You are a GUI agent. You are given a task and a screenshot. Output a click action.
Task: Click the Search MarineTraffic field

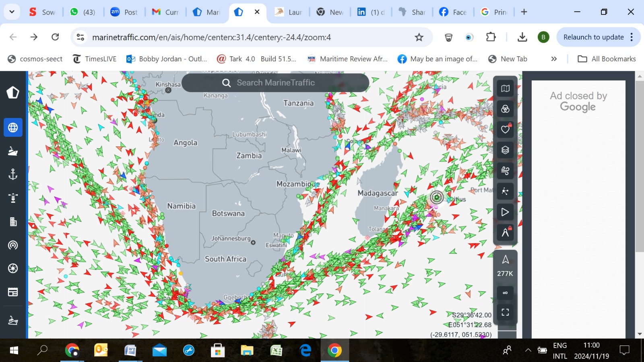coord(276,83)
